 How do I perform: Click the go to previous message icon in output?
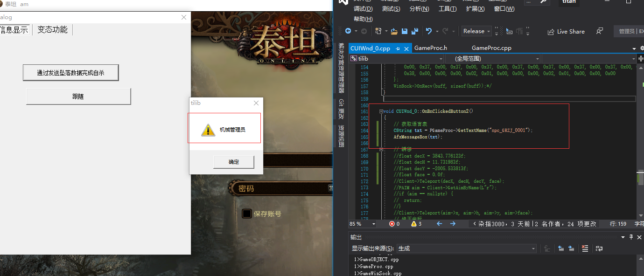560,248
